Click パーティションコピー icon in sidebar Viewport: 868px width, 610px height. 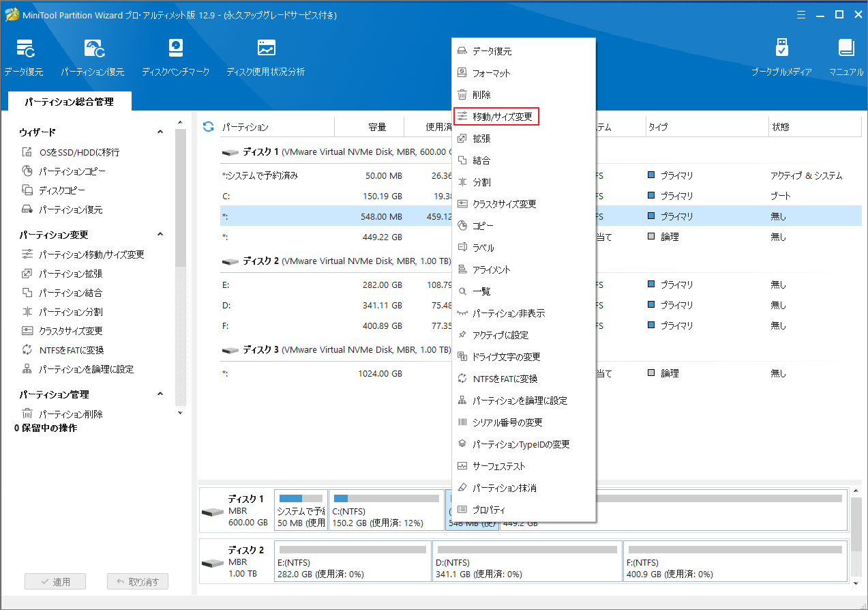(x=27, y=171)
